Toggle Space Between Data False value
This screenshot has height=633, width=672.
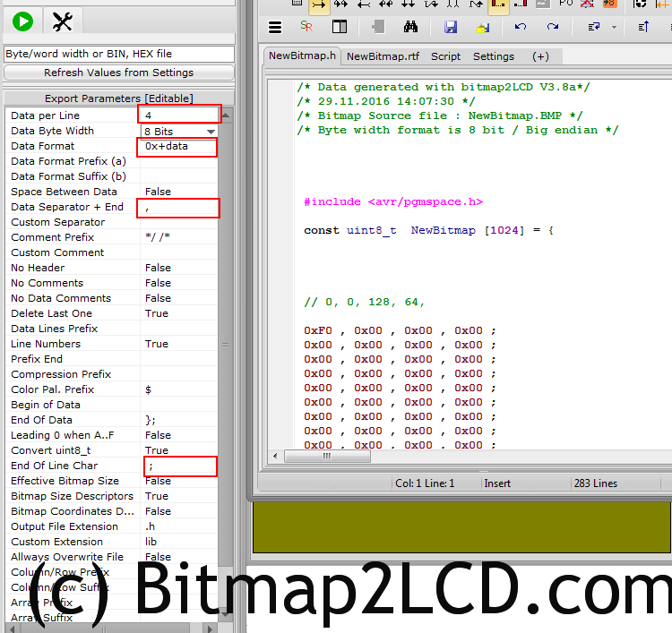tap(178, 192)
